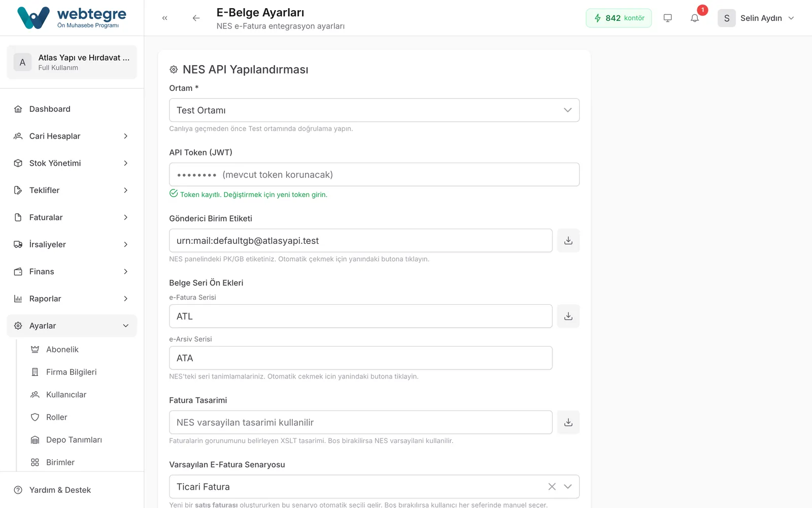Click the user avatar letter S
This screenshot has width=812, height=508.
pos(726,18)
